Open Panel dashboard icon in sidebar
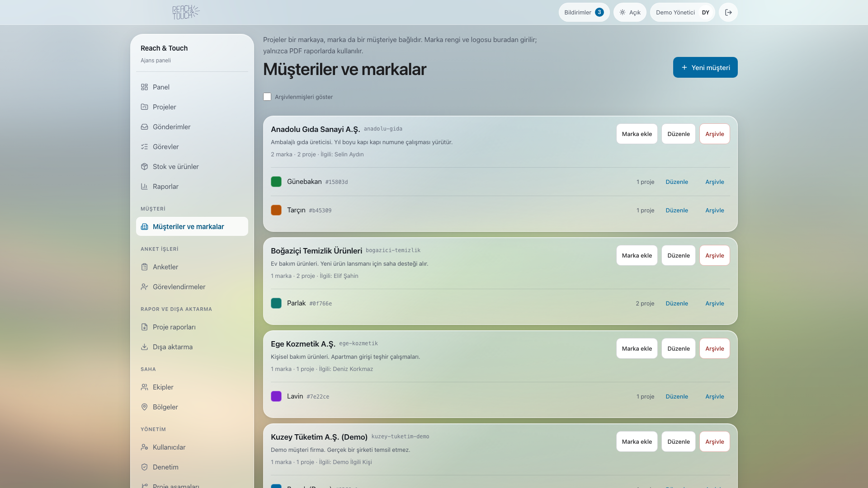The width and height of the screenshot is (868, 488). tap(144, 87)
